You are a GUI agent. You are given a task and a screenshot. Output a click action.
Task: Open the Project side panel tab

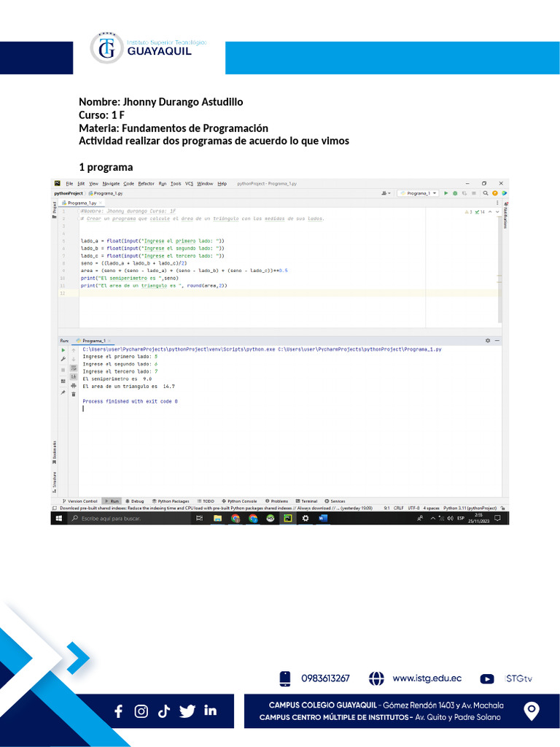(x=54, y=209)
